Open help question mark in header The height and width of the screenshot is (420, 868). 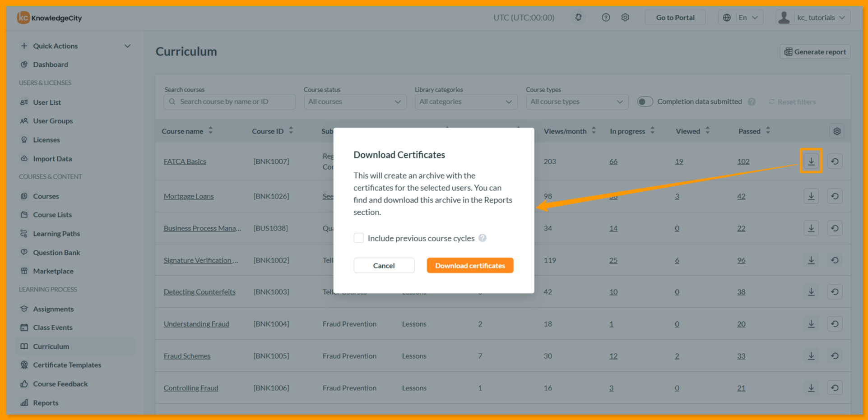point(606,18)
